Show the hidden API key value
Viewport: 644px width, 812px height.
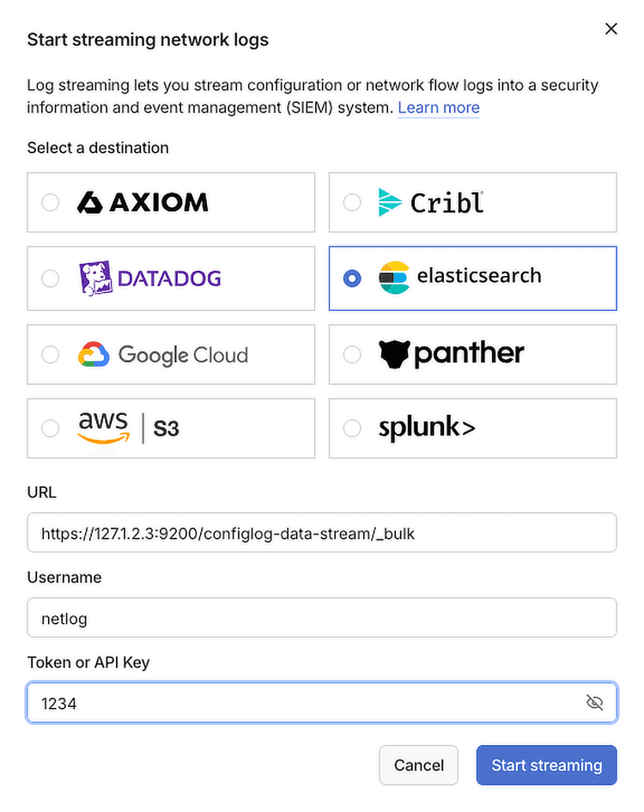pos(595,702)
